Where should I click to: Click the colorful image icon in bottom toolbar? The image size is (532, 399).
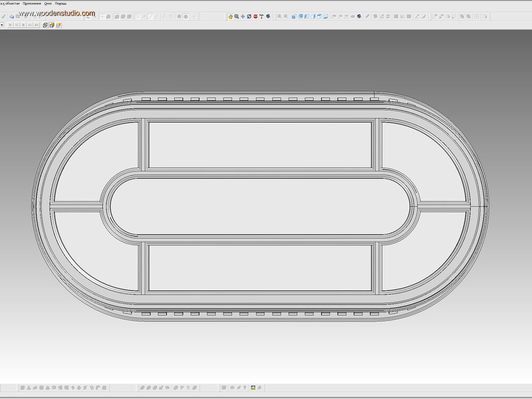tap(253, 387)
